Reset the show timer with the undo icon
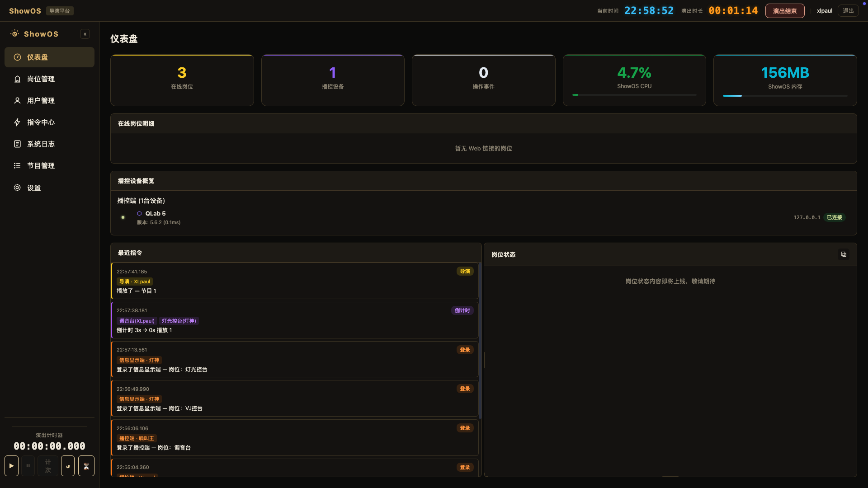Screen dimensions: 868x488 [68, 466]
